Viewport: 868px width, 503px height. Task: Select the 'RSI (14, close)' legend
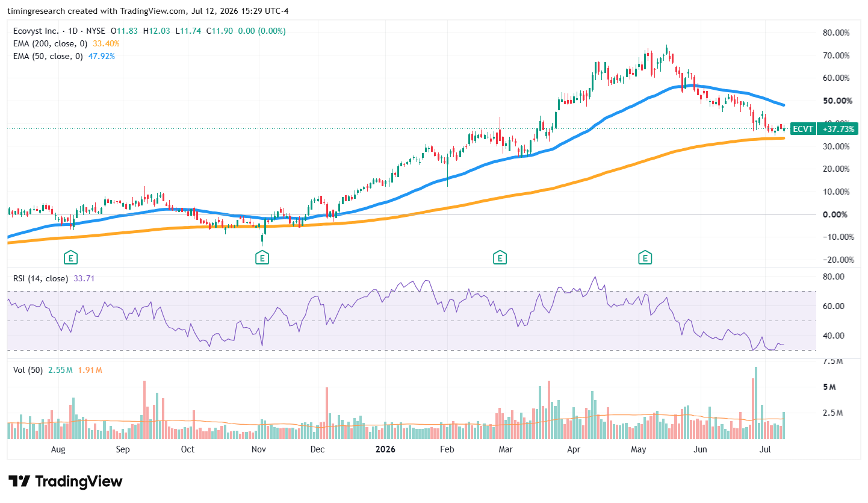pos(41,278)
